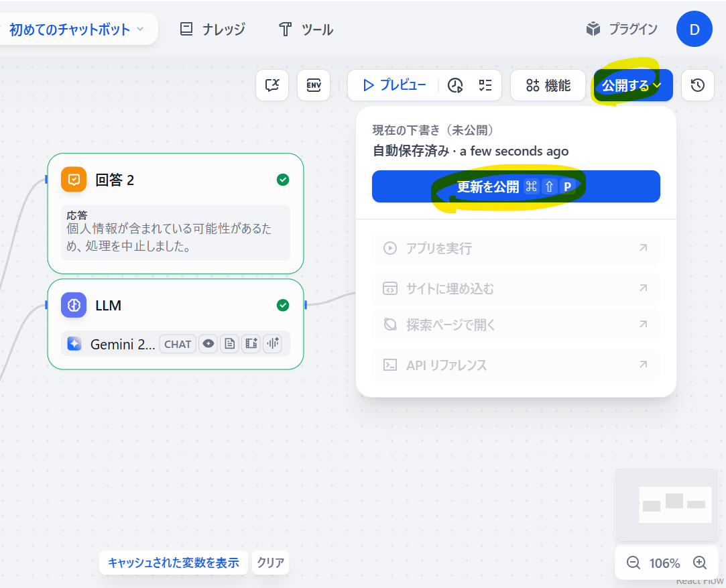Open the user avatar D menu
Image resolution: width=726 pixels, height=588 pixels.
pyautogui.click(x=694, y=30)
